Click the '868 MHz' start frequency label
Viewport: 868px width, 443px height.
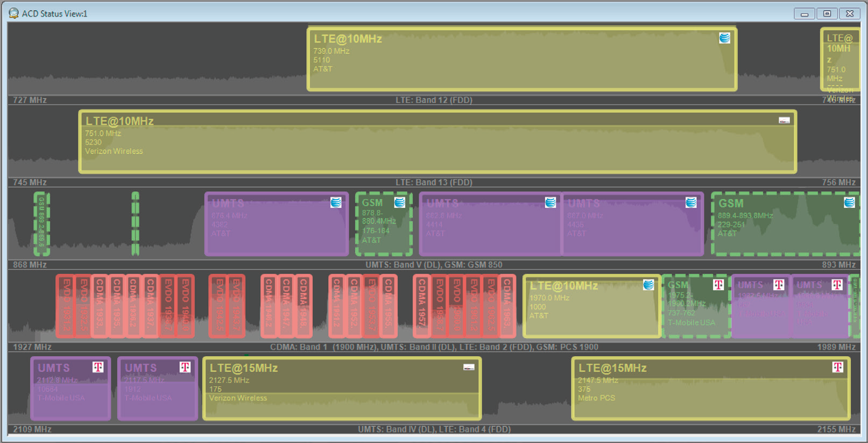point(30,265)
